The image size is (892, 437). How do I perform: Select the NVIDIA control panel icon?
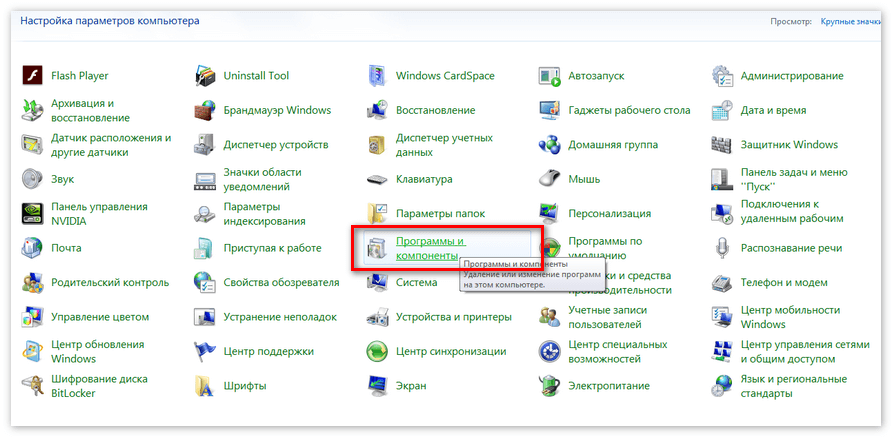[34, 213]
